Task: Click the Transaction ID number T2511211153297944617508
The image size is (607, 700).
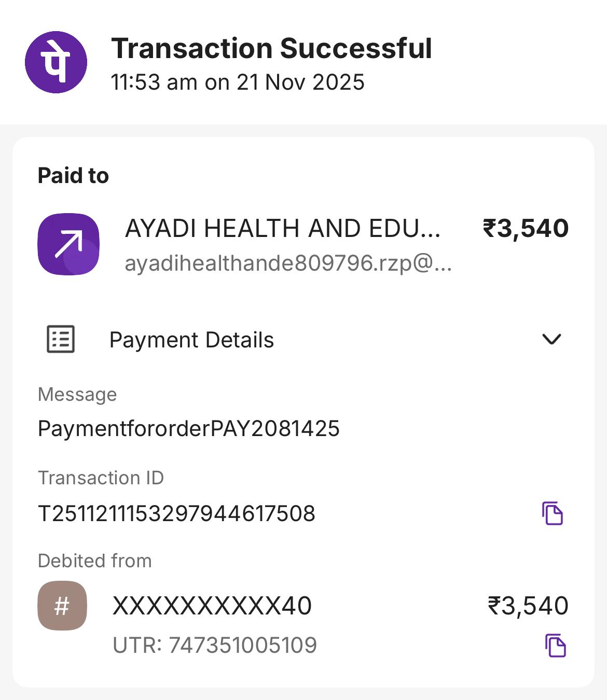Action: [x=176, y=514]
